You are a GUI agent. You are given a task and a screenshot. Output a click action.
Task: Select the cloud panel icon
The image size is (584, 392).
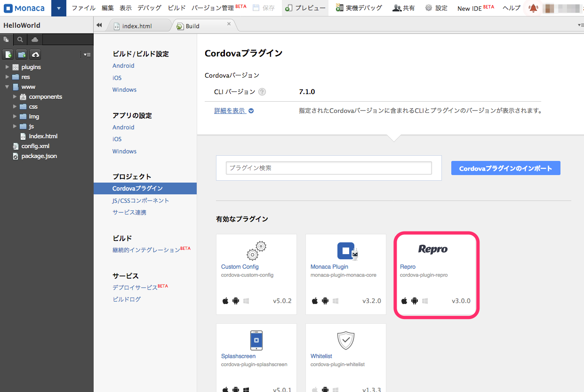pos(35,40)
